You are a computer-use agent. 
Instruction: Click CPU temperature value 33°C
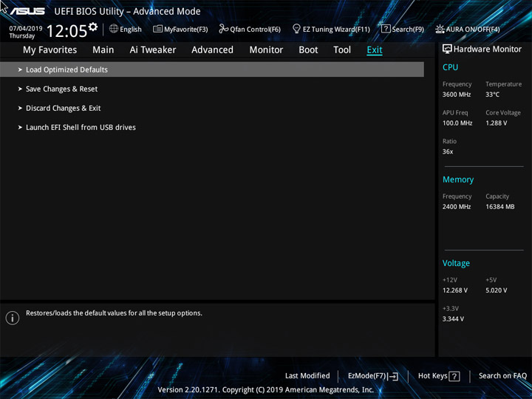(492, 95)
